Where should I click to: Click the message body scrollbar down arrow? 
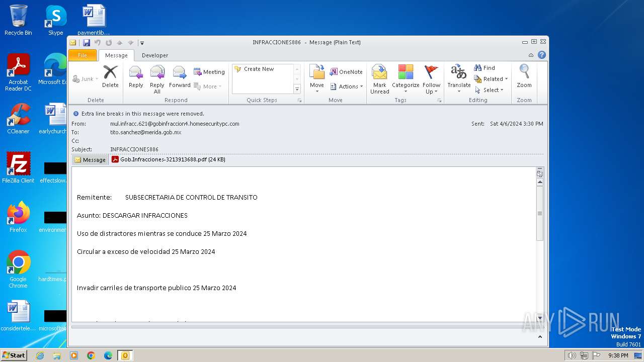tap(540, 318)
